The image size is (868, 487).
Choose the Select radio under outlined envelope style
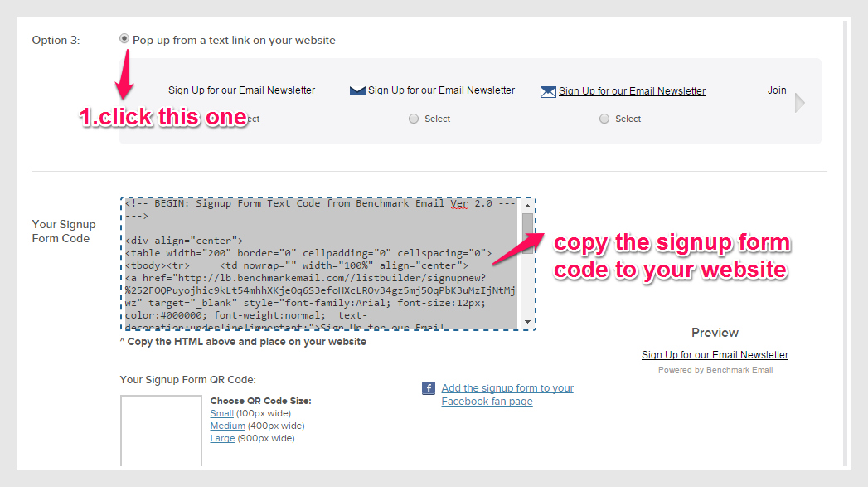[x=604, y=119]
